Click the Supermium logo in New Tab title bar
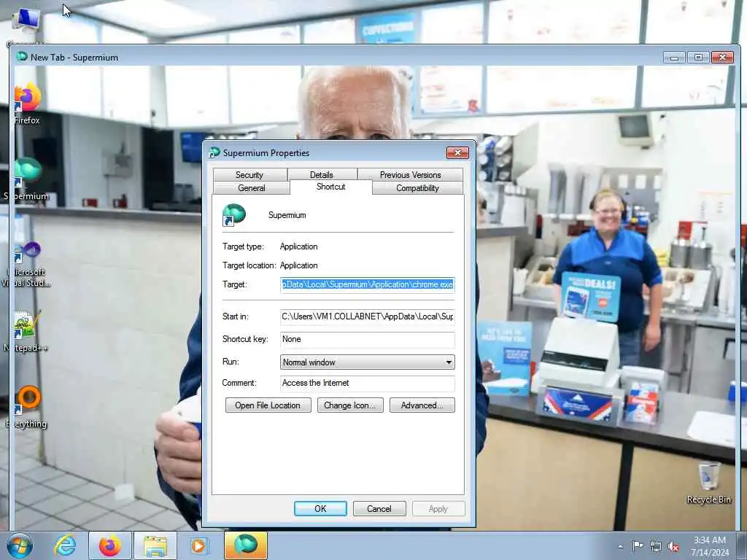Viewport: 747px width, 560px height. click(22, 57)
